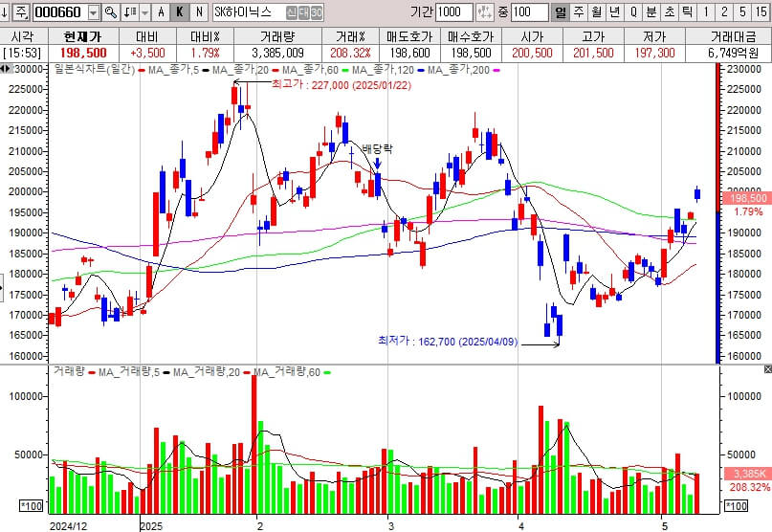
Task: Click the current price value 198,500
Action: point(83,54)
